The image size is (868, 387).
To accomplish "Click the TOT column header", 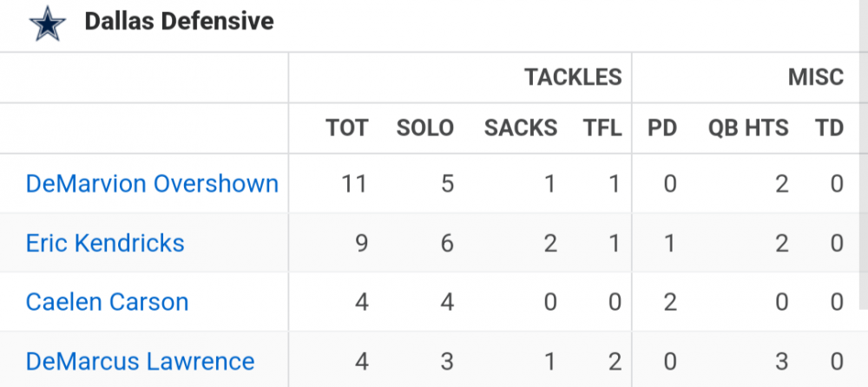I will (346, 128).
